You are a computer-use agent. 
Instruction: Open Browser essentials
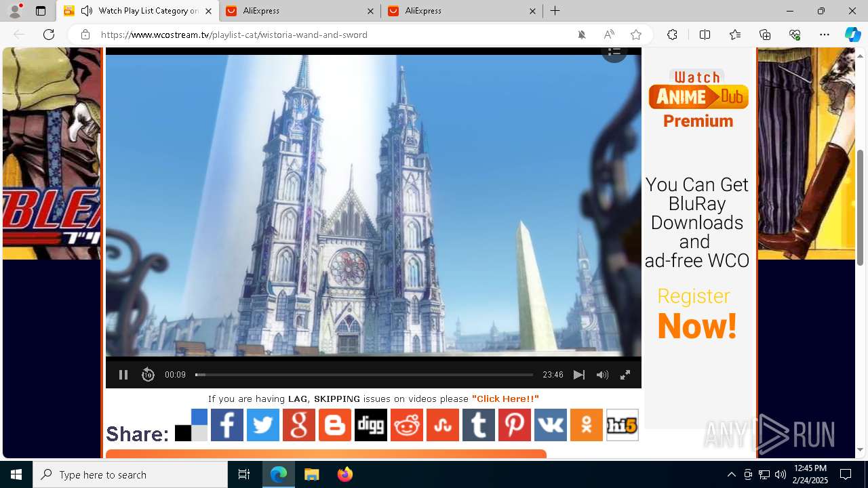click(x=795, y=35)
